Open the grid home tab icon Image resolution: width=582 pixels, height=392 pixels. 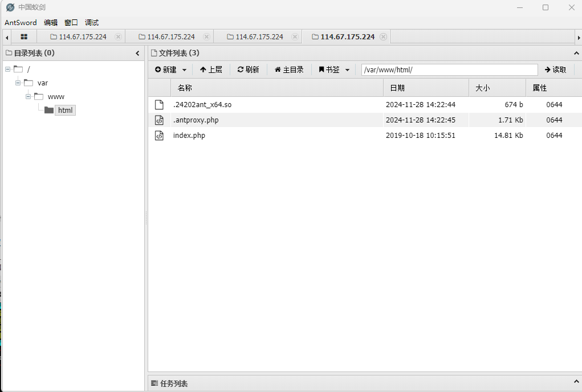(x=24, y=36)
